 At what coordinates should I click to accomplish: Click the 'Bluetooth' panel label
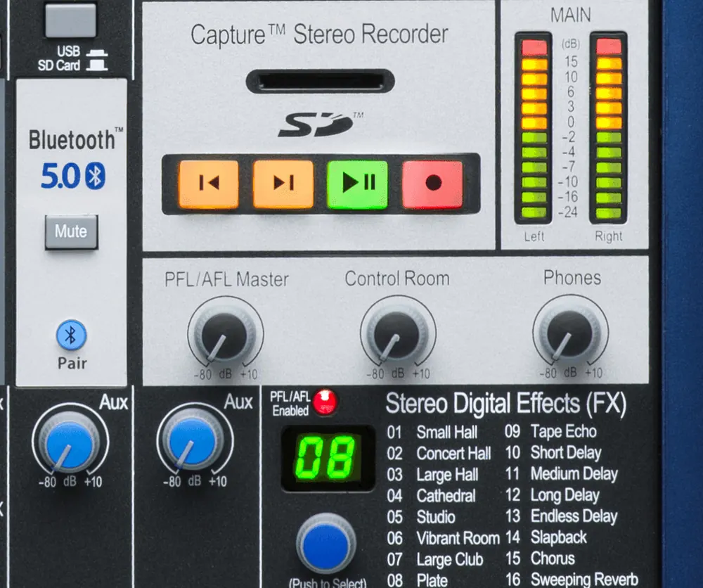click(x=76, y=139)
